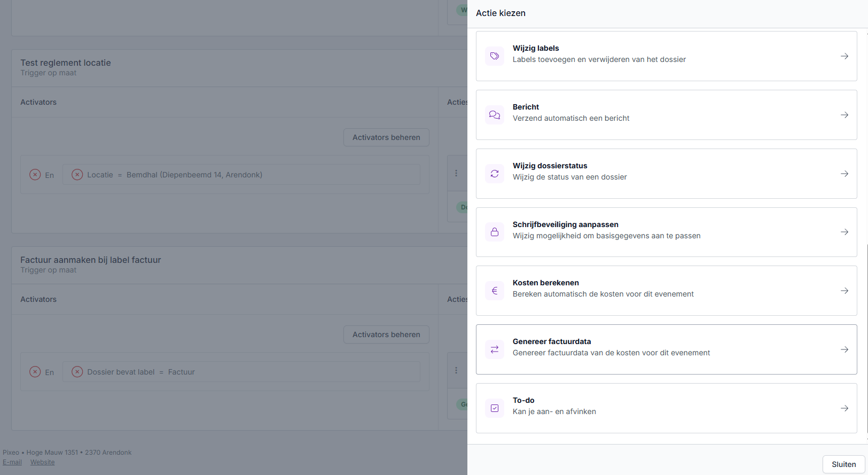Click Activators beheren for Test reglement locatie
The width and height of the screenshot is (868, 475).
coord(386,137)
